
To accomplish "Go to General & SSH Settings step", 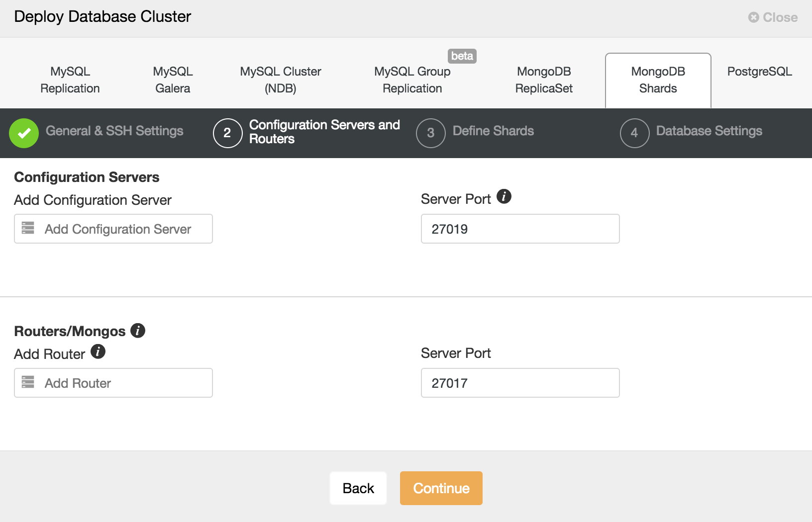I will pos(114,131).
